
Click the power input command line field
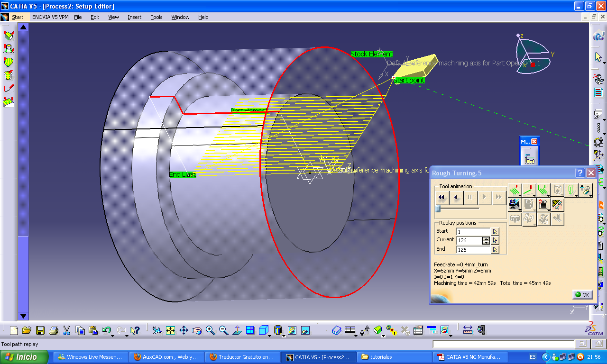coord(503,344)
